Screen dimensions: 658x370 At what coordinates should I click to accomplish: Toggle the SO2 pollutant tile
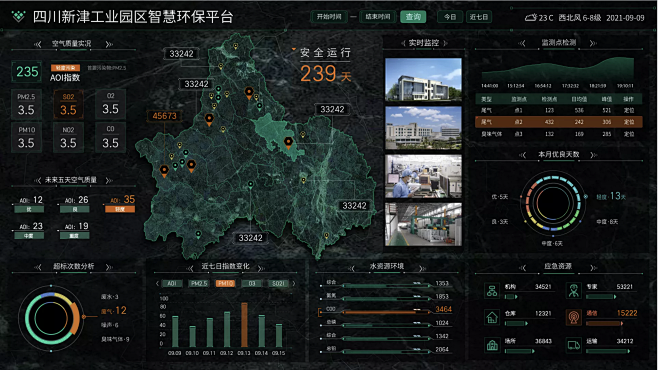tap(68, 104)
